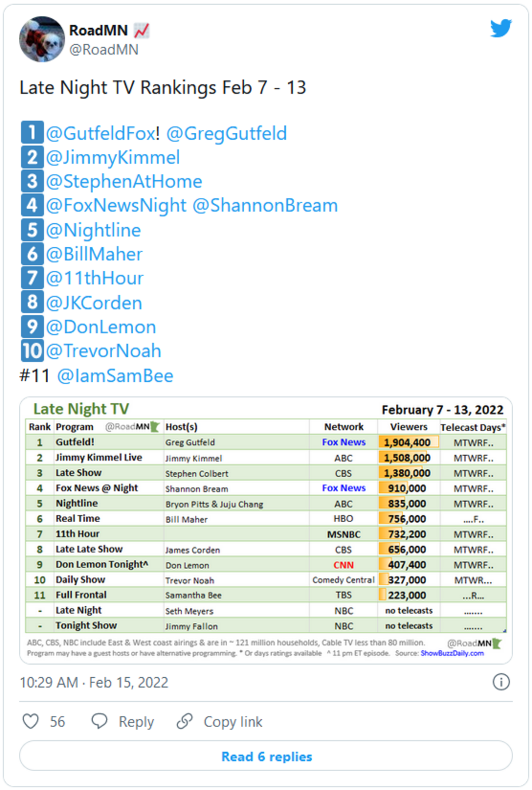Click the copy link chain icon
Image resolution: width=532 pixels, height=790 pixels.
(x=185, y=721)
